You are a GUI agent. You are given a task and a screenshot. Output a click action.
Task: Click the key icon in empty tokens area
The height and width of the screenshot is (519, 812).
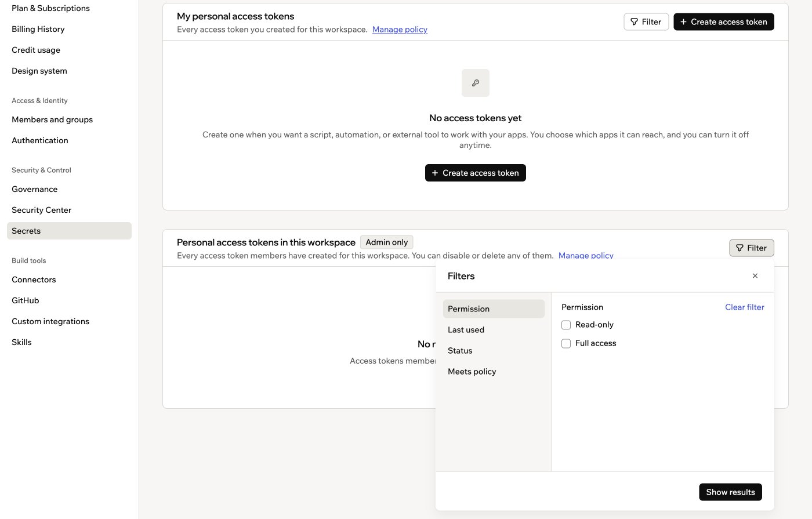476,83
